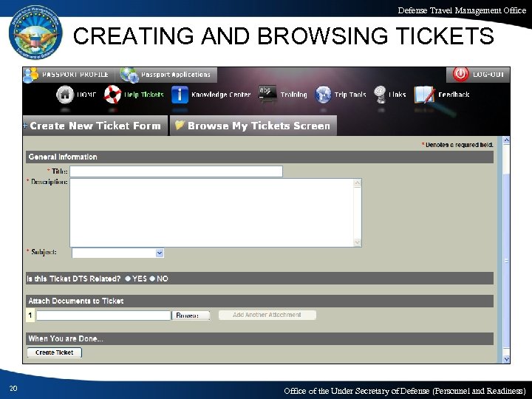Click the When You are Done header
The width and height of the screenshot is (532, 399).
(x=259, y=338)
